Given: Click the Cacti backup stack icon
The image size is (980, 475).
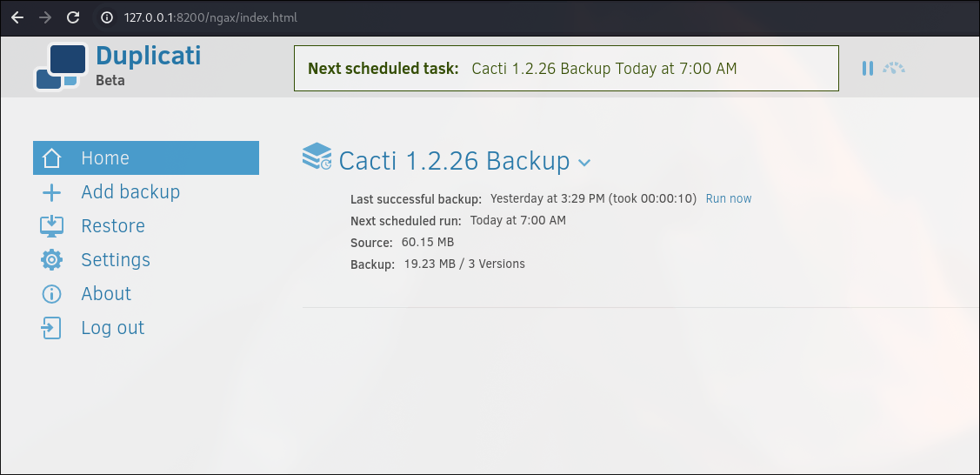Looking at the screenshot, I should tap(317, 157).
